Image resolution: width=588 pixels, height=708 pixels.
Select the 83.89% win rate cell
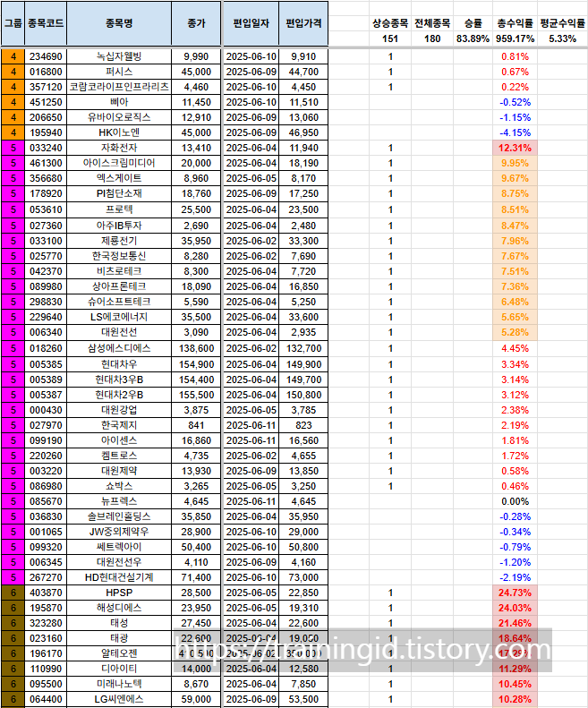[x=473, y=38]
